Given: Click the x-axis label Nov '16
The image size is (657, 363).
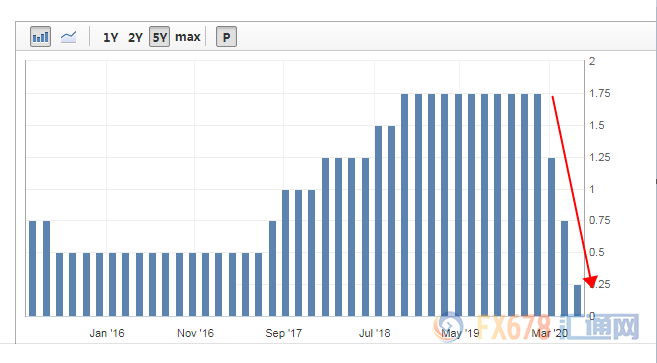Looking at the screenshot, I should tap(195, 333).
